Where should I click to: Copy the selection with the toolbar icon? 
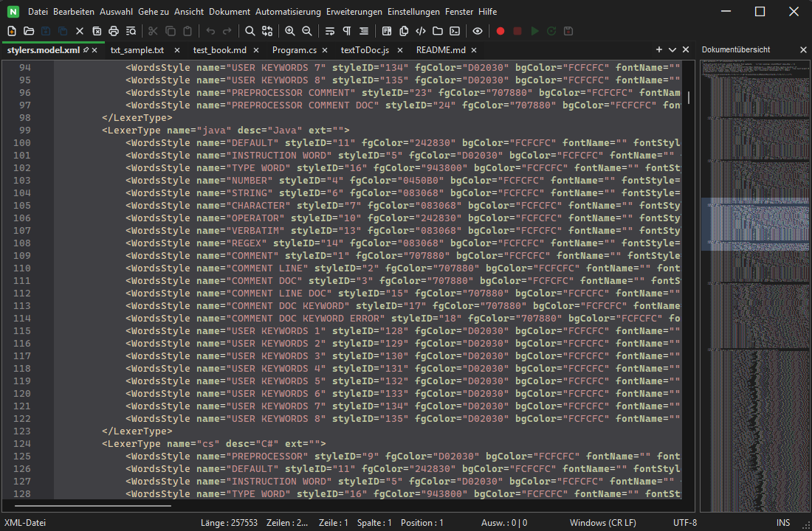click(171, 31)
